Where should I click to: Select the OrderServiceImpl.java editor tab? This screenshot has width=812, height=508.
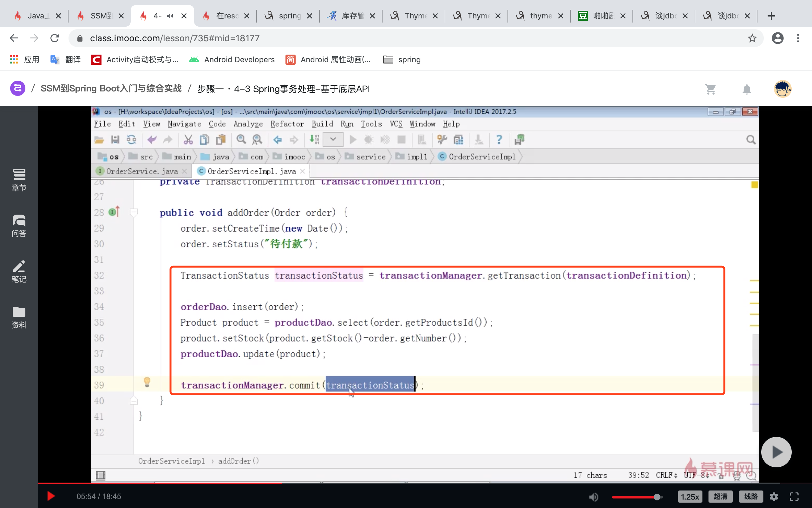(x=251, y=171)
